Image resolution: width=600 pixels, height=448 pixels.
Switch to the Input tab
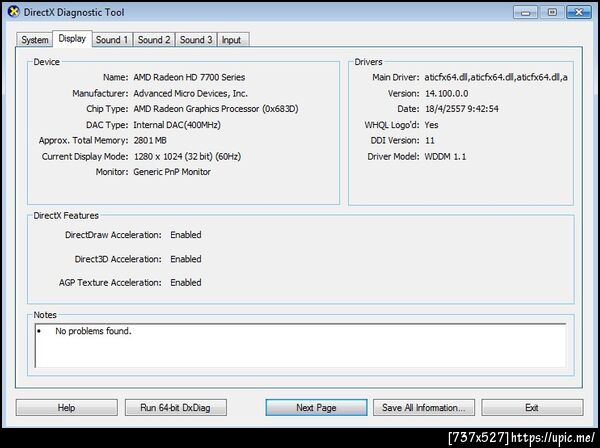pyautogui.click(x=232, y=40)
